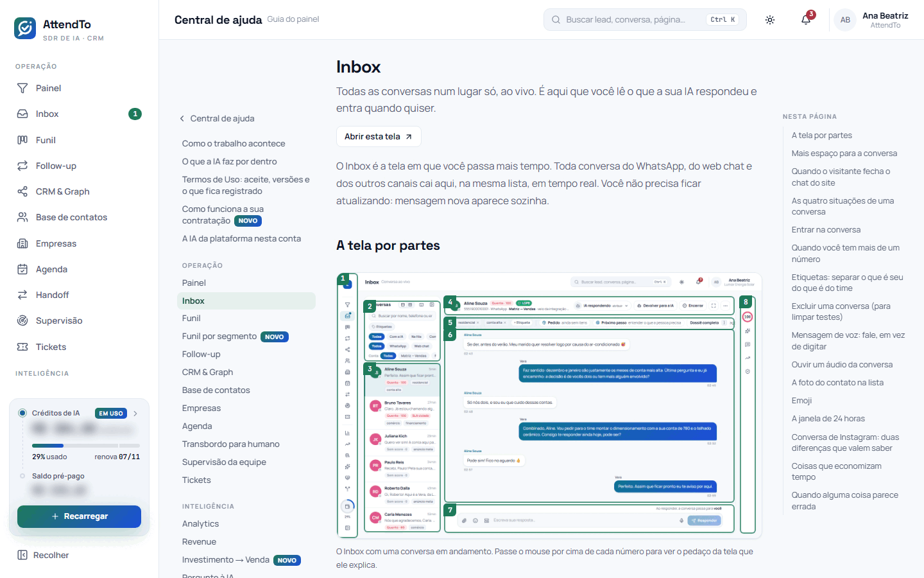Jump to A tela por partes section

pos(822,136)
